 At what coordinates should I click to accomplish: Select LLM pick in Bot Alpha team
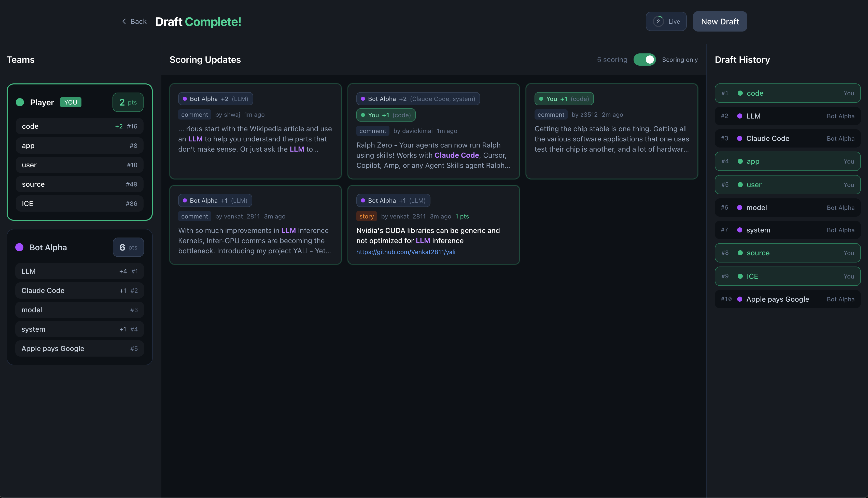point(79,271)
